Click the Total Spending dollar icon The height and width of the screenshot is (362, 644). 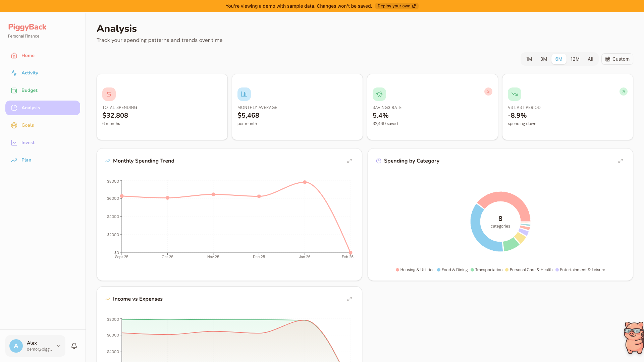(109, 94)
